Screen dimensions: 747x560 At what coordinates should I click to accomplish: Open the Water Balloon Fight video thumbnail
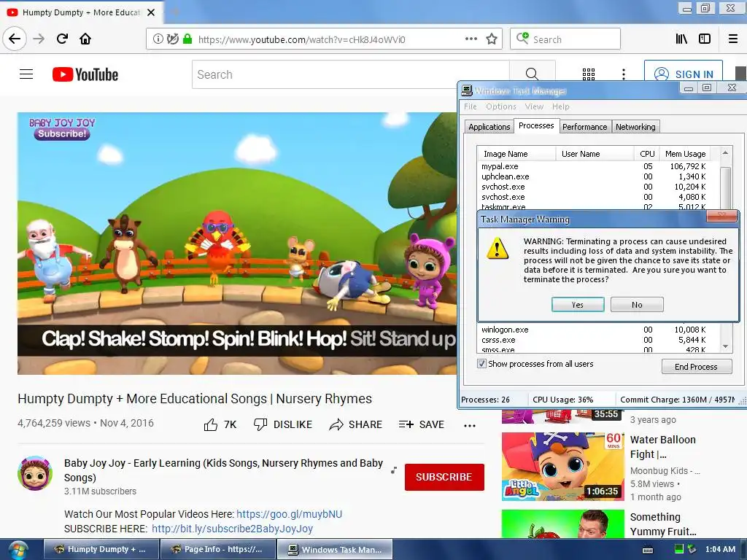(562, 467)
